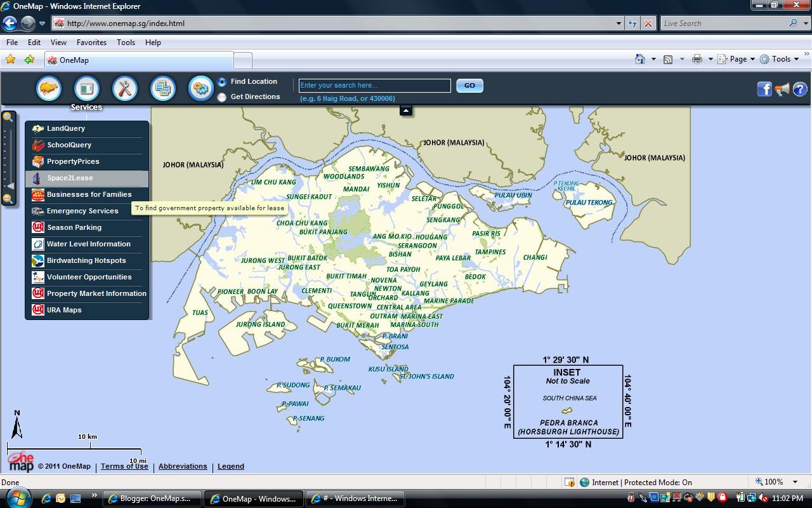The image size is (812, 508).
Task: Switch to # - Windows Internet taskbar window
Action: pyautogui.click(x=354, y=498)
